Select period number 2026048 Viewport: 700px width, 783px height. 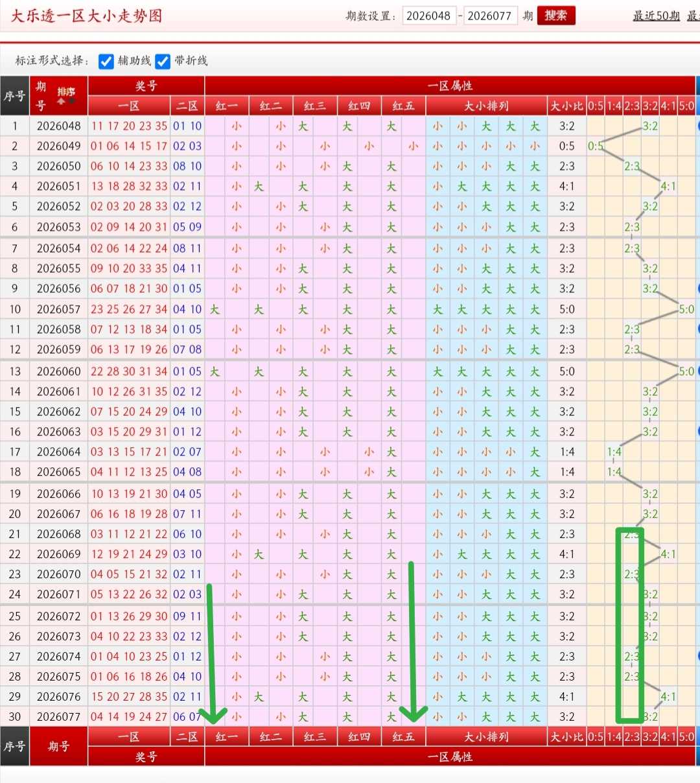coord(58,126)
